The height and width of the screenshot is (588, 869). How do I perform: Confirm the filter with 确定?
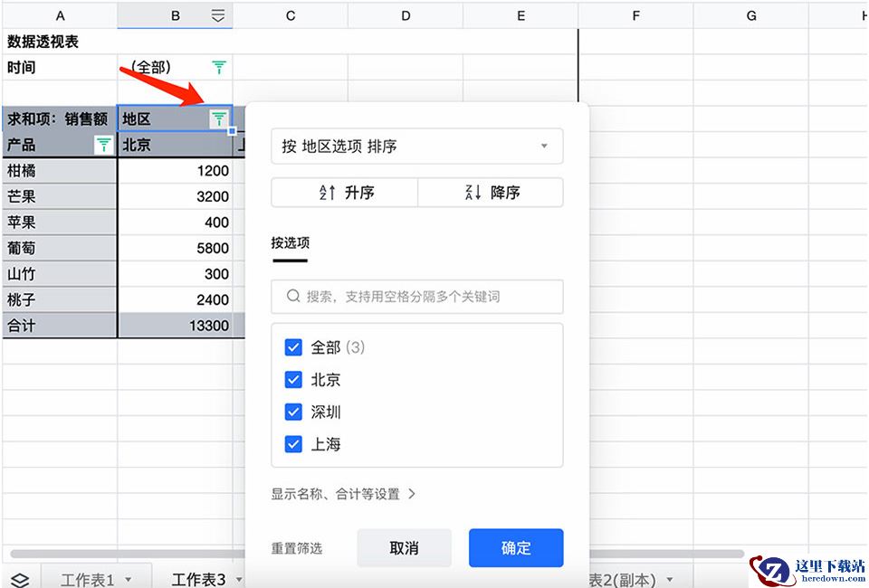tap(516, 548)
